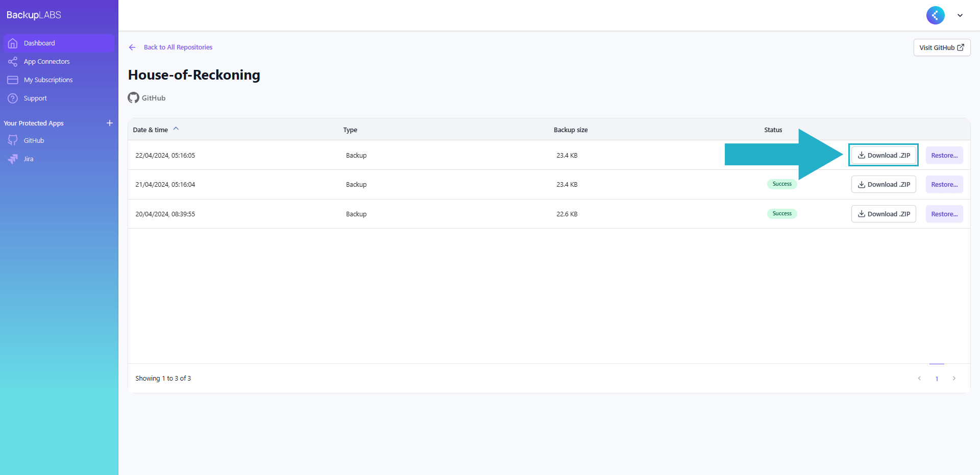Image resolution: width=980 pixels, height=475 pixels.
Task: Add a protected app with plus icon
Action: coord(109,123)
